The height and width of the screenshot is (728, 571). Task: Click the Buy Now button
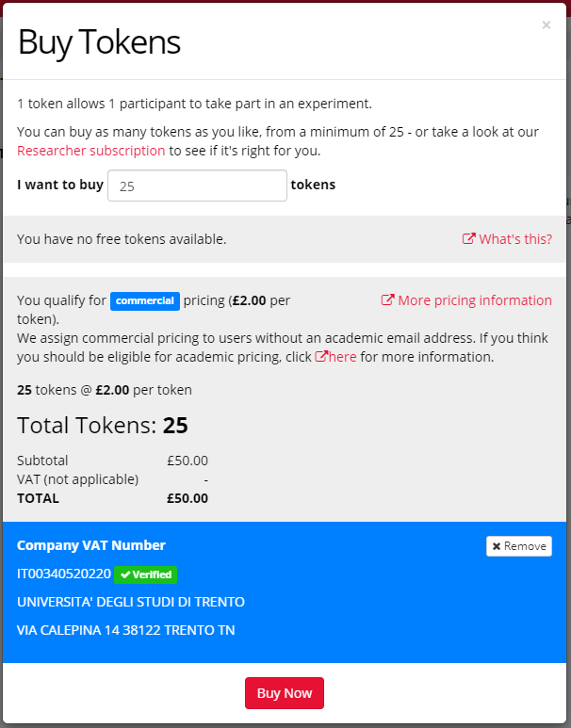285,693
